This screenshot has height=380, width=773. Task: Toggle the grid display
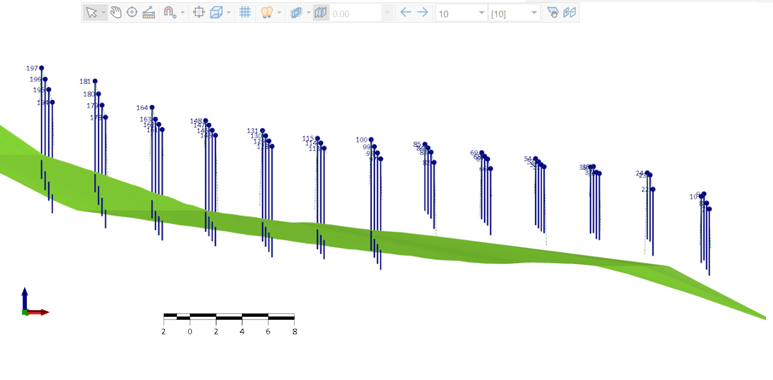pyautogui.click(x=245, y=13)
